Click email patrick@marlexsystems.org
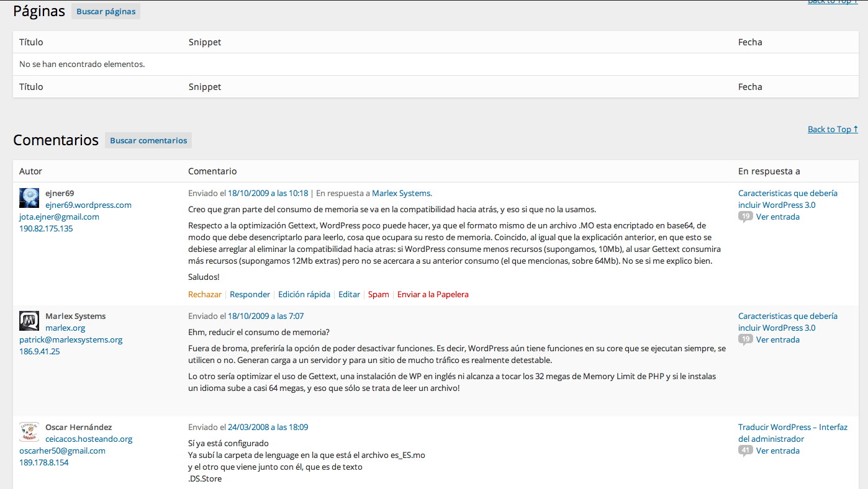 pos(71,339)
